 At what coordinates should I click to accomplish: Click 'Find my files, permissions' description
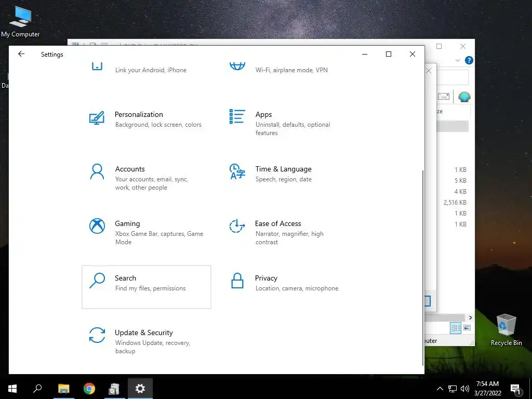150,288
